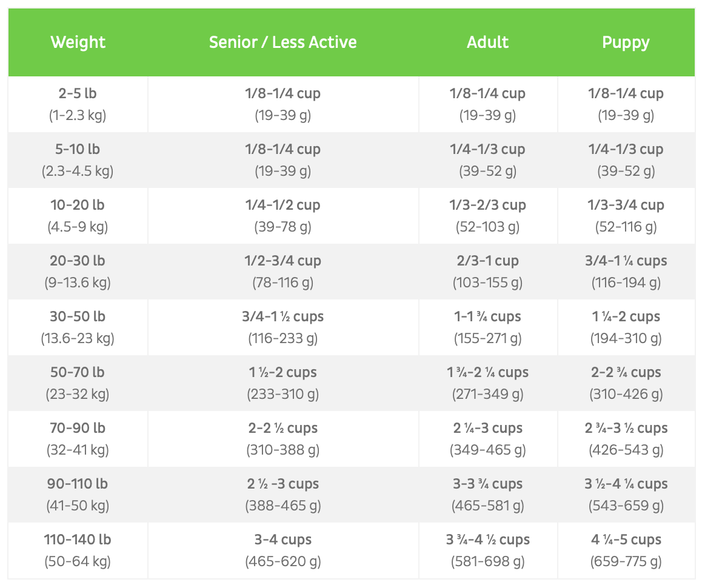Click the 10-20 lb weight row label

click(78, 216)
